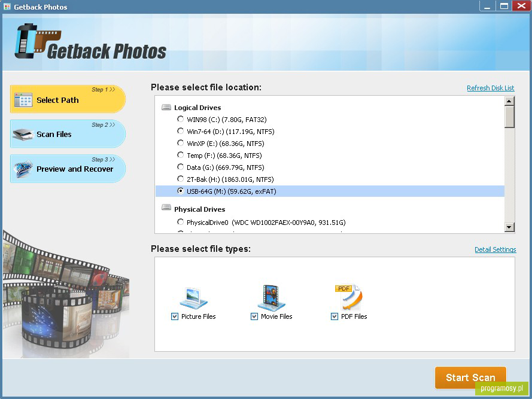Maximize the Getback Photos window
The width and height of the screenshot is (532, 399).
click(x=504, y=6)
